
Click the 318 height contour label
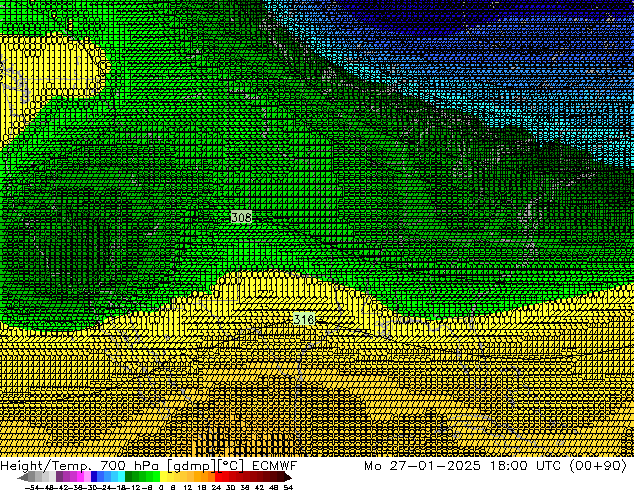[x=304, y=319]
